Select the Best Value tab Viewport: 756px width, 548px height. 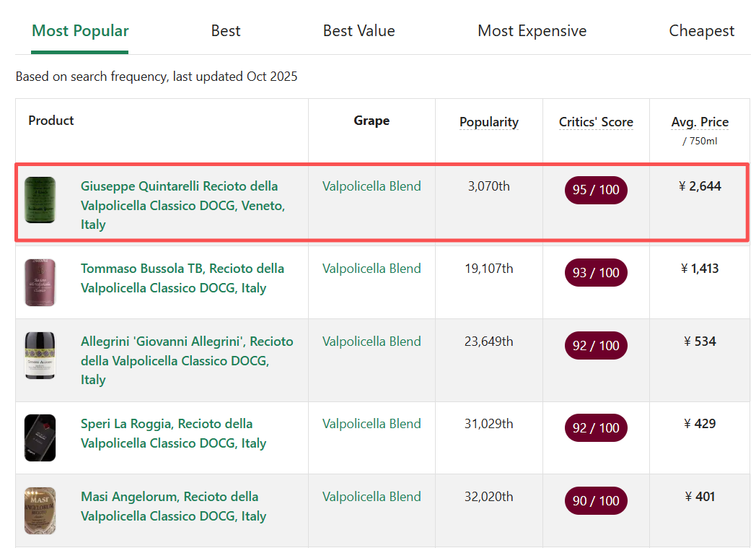(359, 31)
